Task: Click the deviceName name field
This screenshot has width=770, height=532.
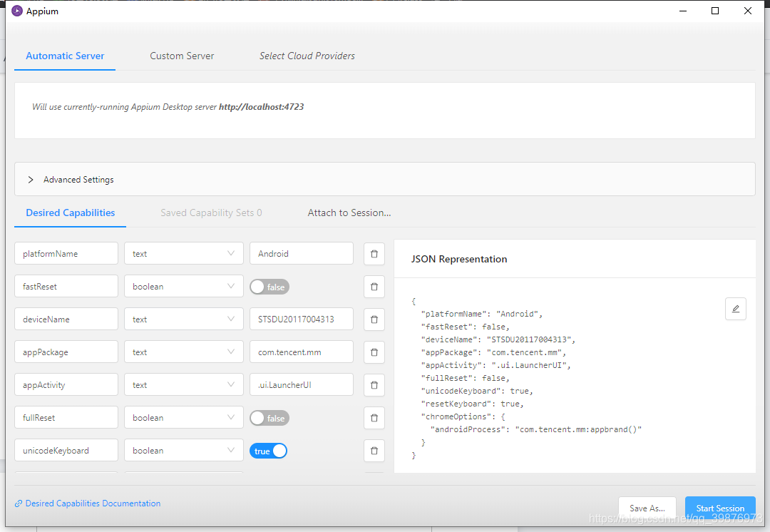Action: [x=66, y=319]
